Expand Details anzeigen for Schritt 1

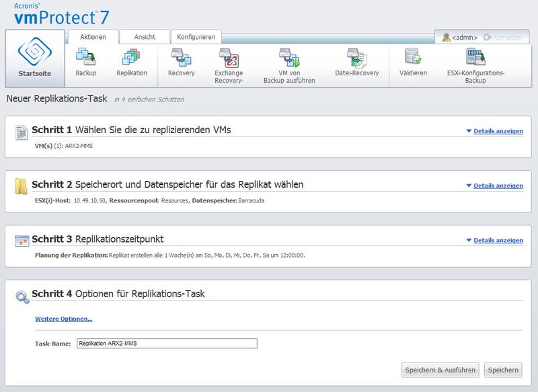click(500, 130)
